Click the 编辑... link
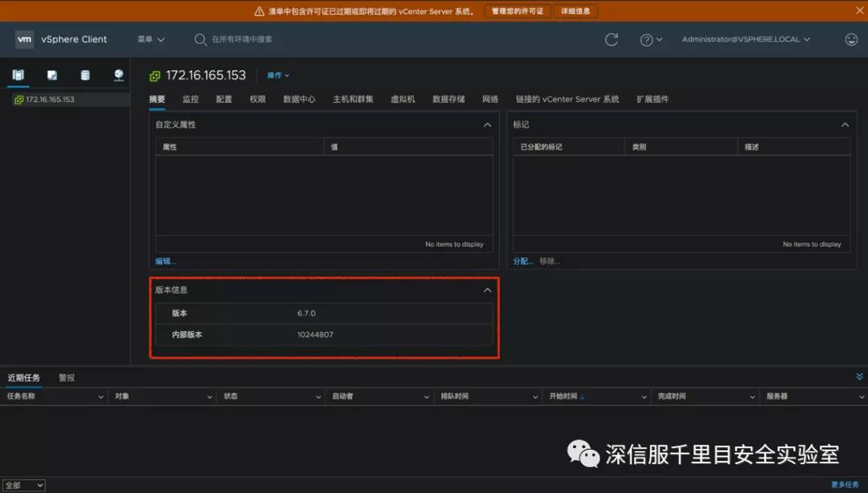Screen dimensions: 868x493 (166, 261)
